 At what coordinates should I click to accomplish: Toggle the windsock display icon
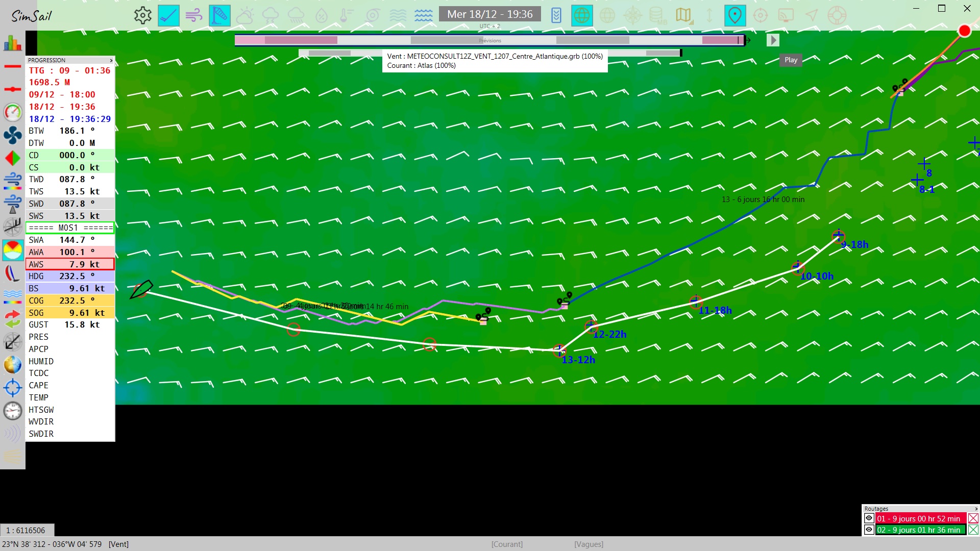point(219,15)
